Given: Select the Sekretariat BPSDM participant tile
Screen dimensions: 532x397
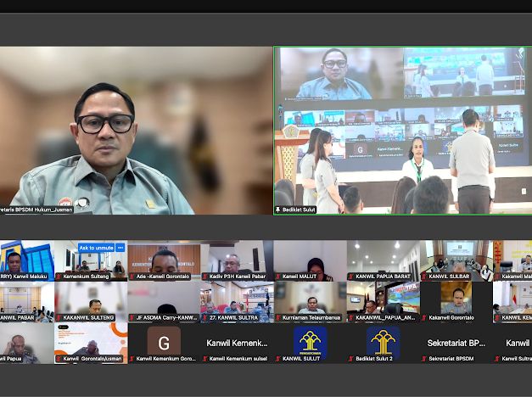Looking at the screenshot, I should (456, 343).
